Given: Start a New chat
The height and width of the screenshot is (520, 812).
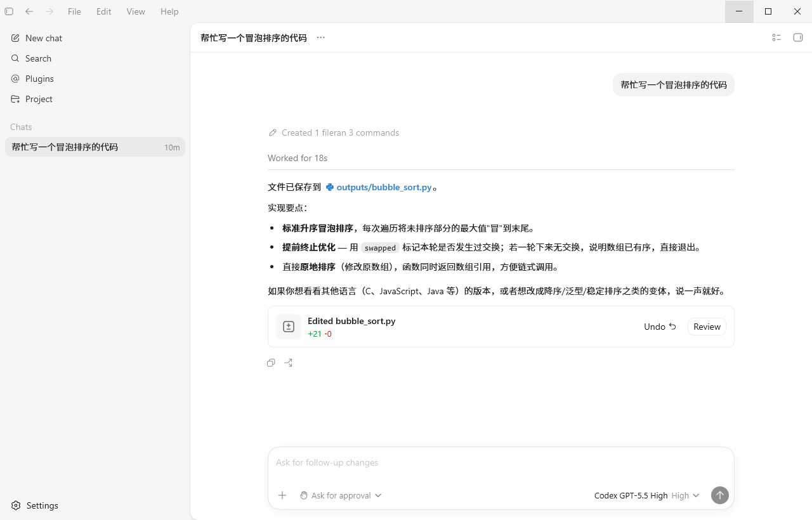Looking at the screenshot, I should point(95,38).
